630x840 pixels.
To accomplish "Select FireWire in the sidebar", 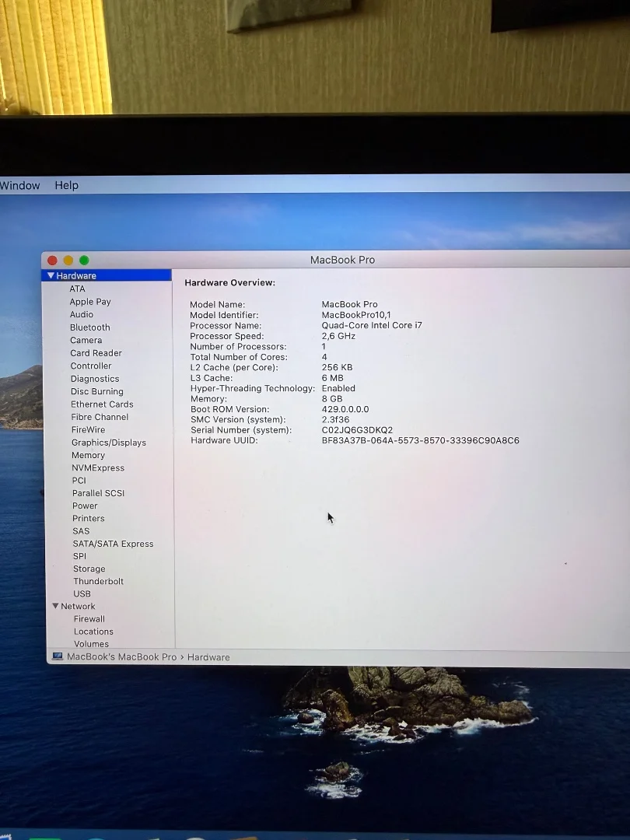I will [89, 429].
